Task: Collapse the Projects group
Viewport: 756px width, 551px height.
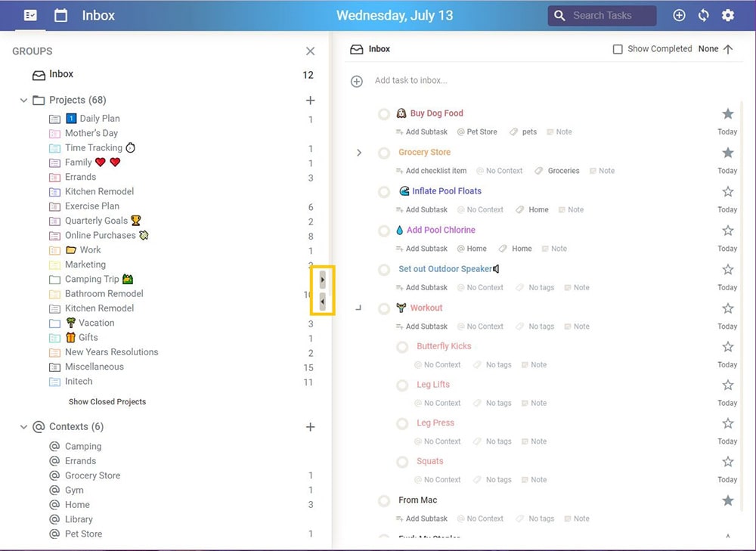Action: (23, 101)
